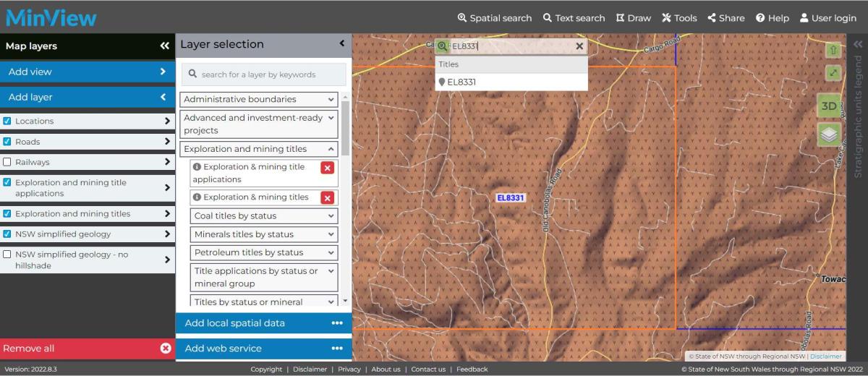
Task: Expand Administrative boundaries category
Action: pos(259,99)
